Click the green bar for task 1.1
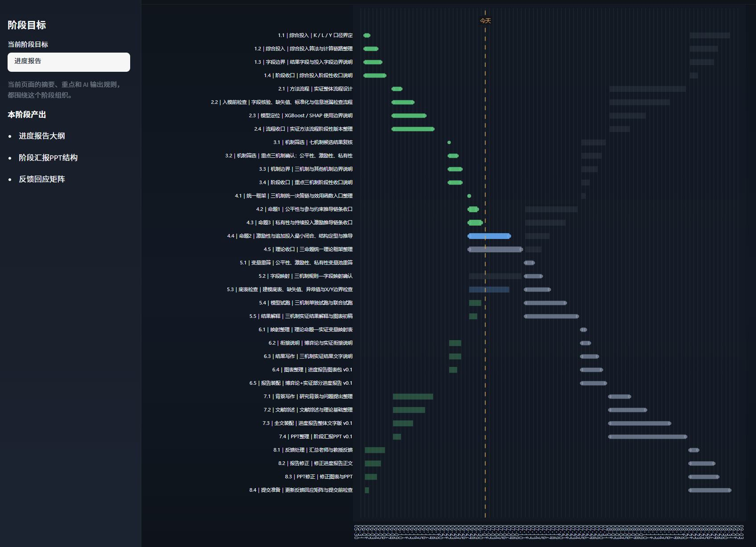756x547 pixels. 367,35
